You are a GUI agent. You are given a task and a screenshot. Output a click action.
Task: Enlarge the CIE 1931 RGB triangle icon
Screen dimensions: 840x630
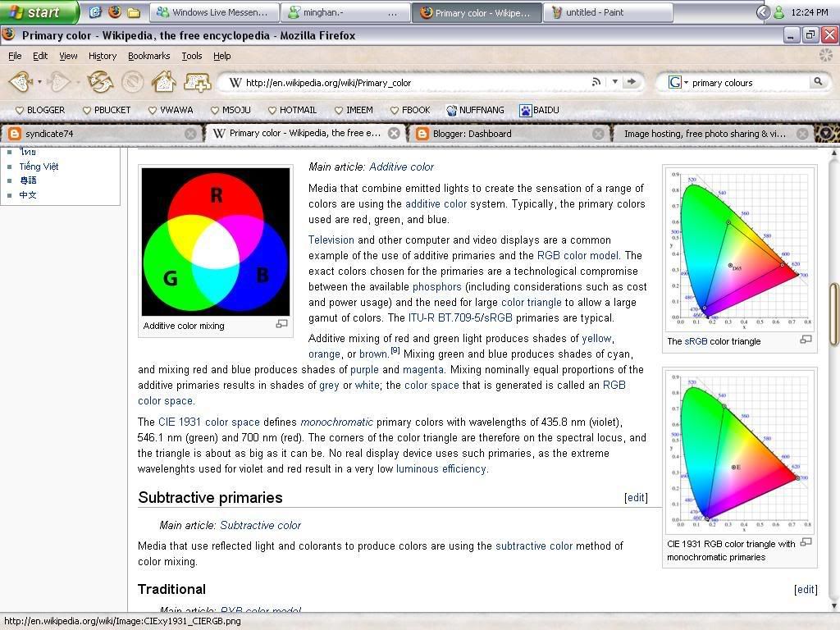tap(806, 542)
